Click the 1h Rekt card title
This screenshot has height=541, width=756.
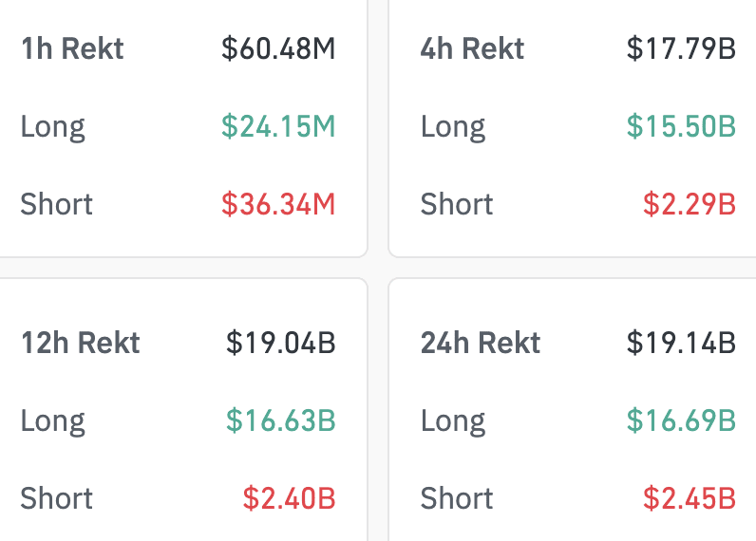(x=72, y=48)
